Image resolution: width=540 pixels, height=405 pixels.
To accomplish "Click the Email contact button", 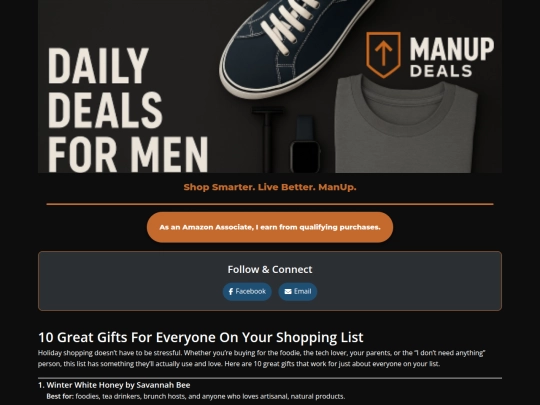I will 298,292.
